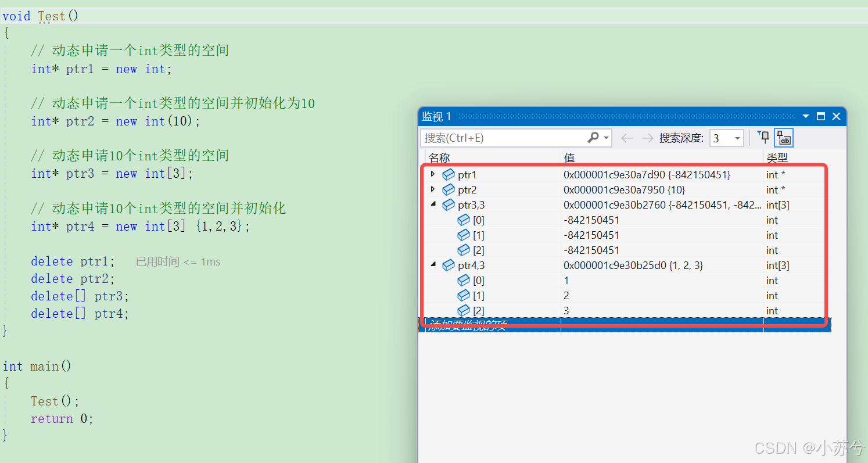Select the ptr3,3 name in the watch list
The width and height of the screenshot is (868, 463).
pos(471,204)
